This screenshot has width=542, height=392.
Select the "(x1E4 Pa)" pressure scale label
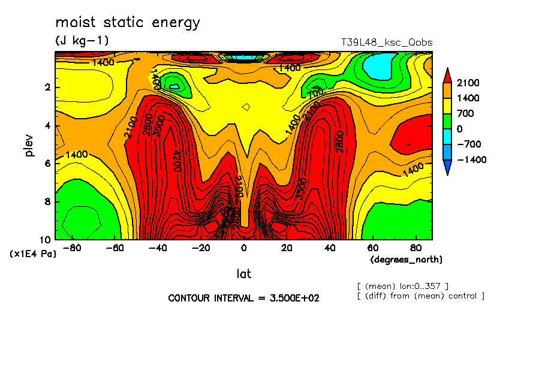point(33,254)
